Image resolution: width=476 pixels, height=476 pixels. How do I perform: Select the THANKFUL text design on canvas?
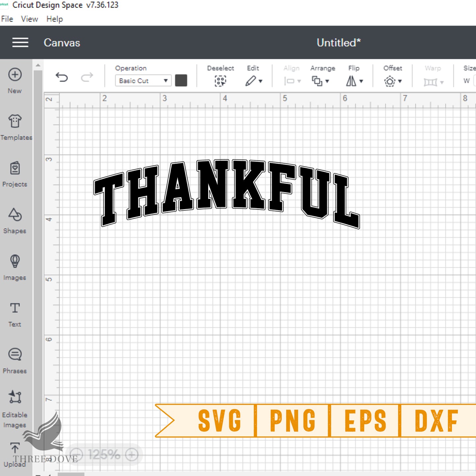pos(227,194)
